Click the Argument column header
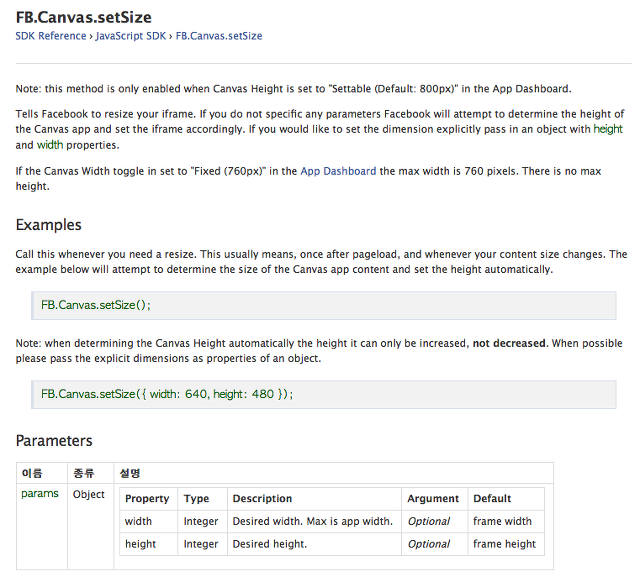The width and height of the screenshot is (640, 582). pyautogui.click(x=433, y=499)
